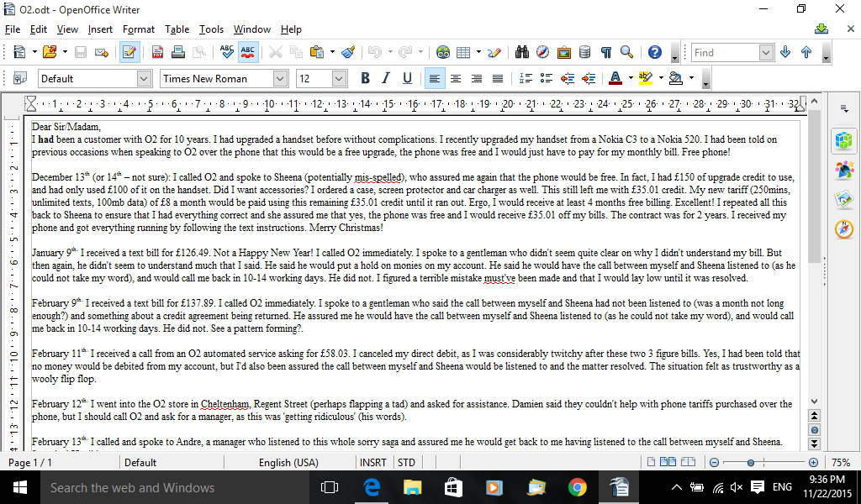Apply highlighting color
The image size is (861, 504).
coord(646,78)
